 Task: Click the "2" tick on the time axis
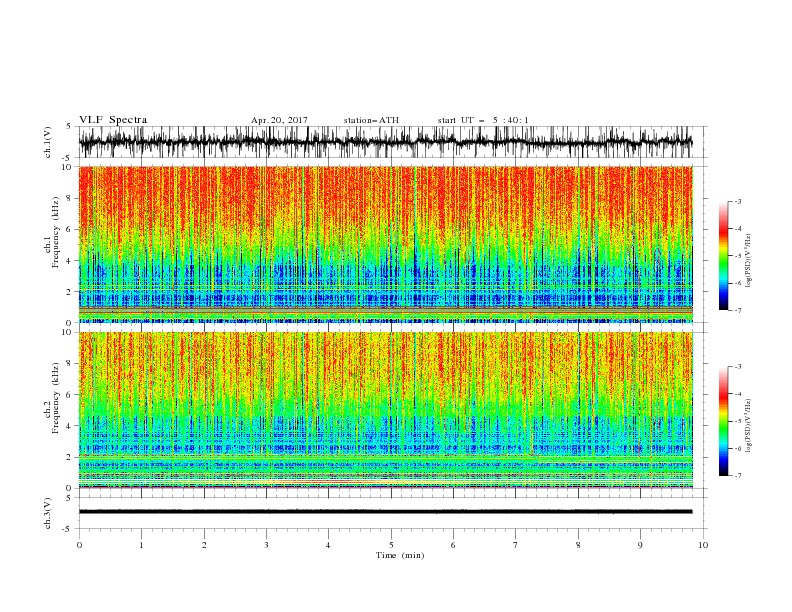pos(204,545)
